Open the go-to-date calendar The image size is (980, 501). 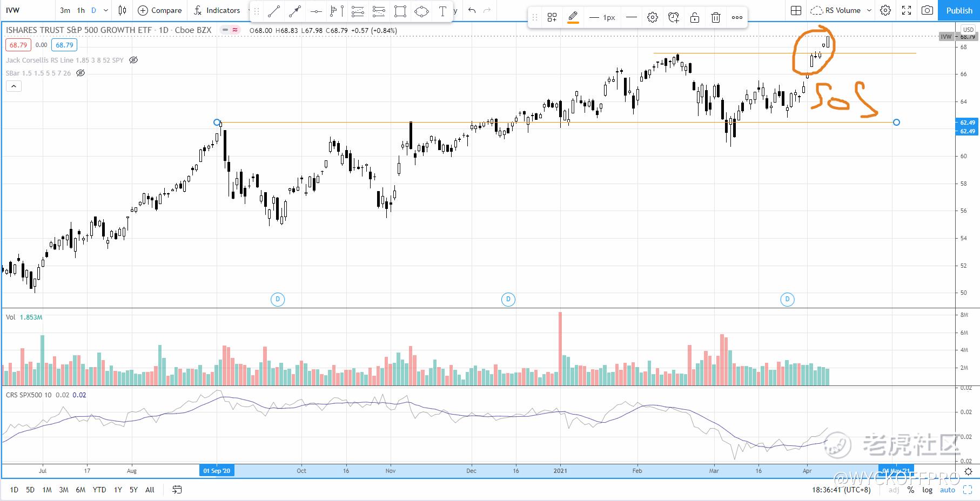click(177, 490)
